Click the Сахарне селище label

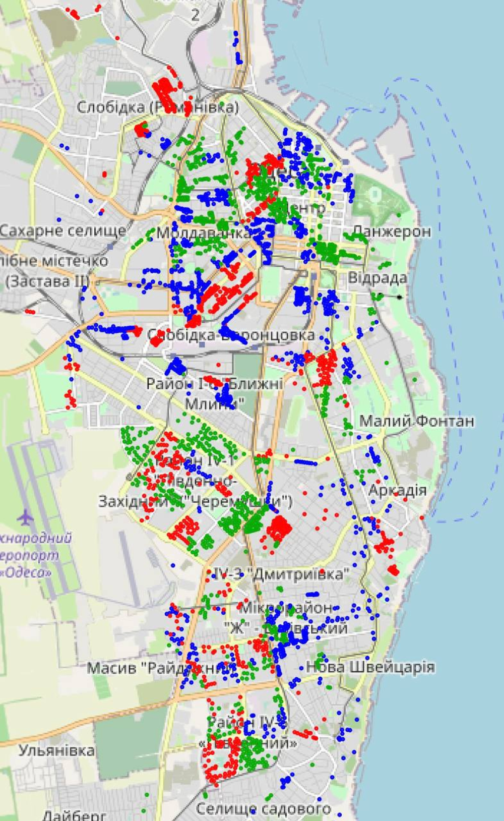[63, 231]
